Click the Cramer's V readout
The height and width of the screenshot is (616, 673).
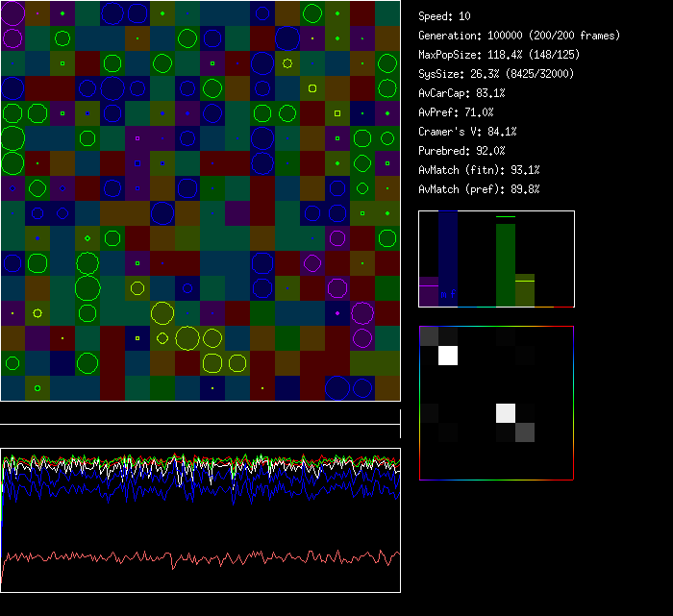(x=467, y=132)
